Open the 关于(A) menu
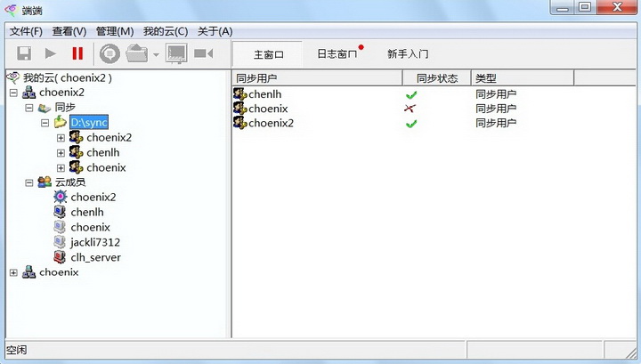The height and width of the screenshot is (364, 641). (x=215, y=31)
